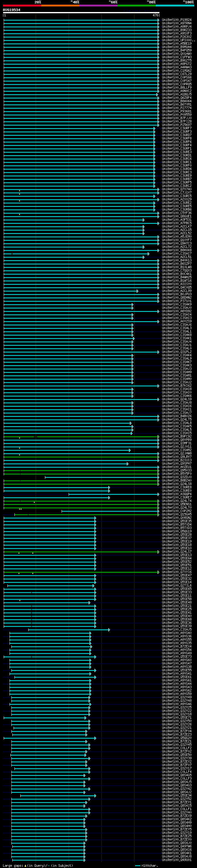
Task: Select the UniRef100_Q7X740 label
Action: 176,189
